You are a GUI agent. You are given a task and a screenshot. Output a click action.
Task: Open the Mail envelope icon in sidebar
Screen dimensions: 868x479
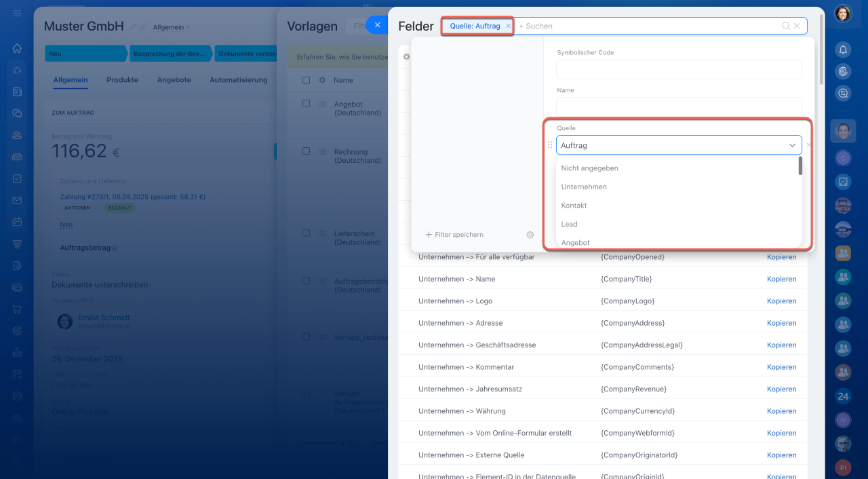pyautogui.click(x=17, y=200)
